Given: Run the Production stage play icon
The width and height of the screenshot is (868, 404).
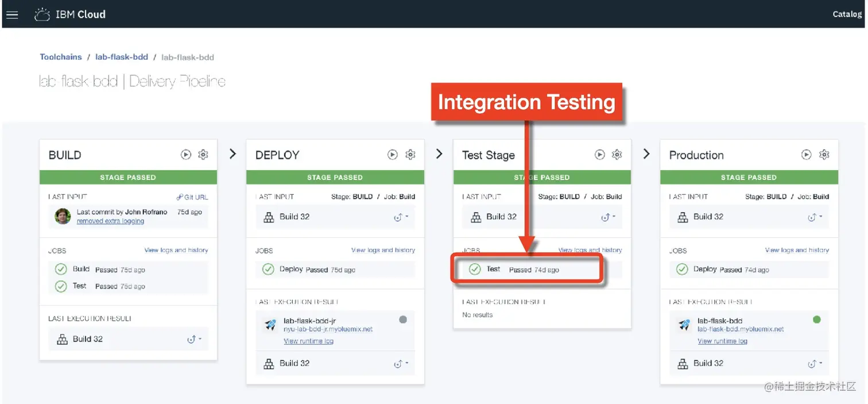Looking at the screenshot, I should pyautogui.click(x=807, y=155).
